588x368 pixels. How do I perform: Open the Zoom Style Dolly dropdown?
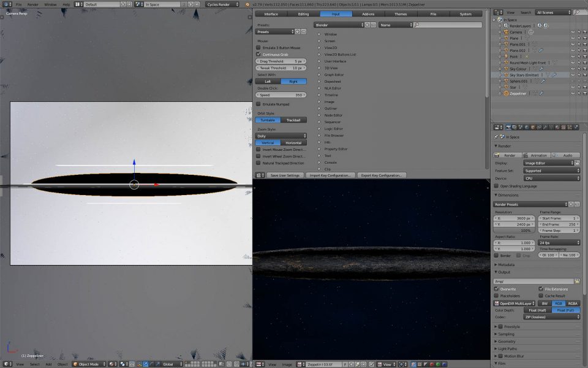pos(281,136)
